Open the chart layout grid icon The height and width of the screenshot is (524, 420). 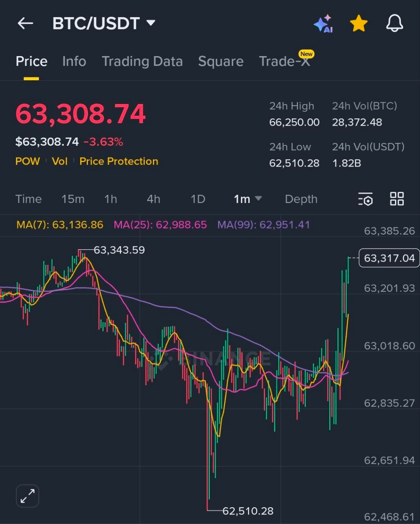click(396, 199)
